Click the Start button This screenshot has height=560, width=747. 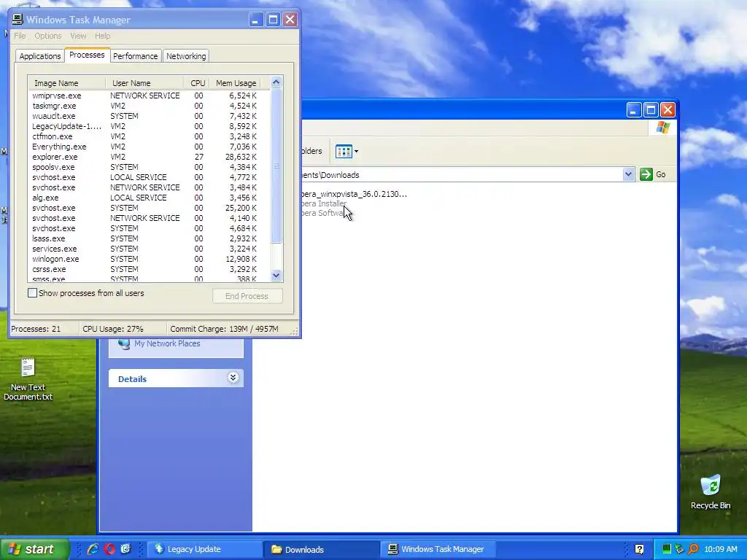tap(35, 549)
